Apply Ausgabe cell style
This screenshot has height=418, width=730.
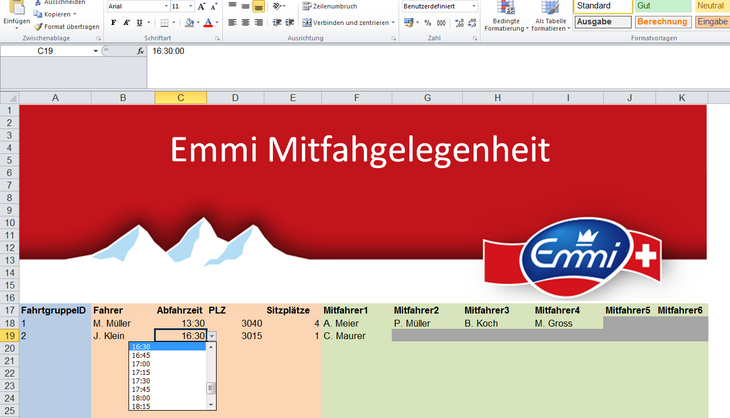(603, 22)
